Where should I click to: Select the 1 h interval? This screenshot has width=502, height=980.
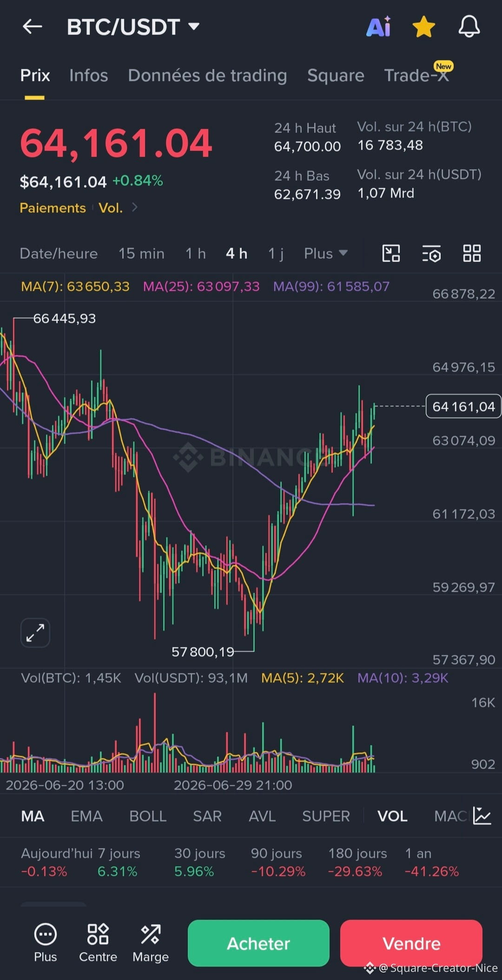(x=195, y=254)
